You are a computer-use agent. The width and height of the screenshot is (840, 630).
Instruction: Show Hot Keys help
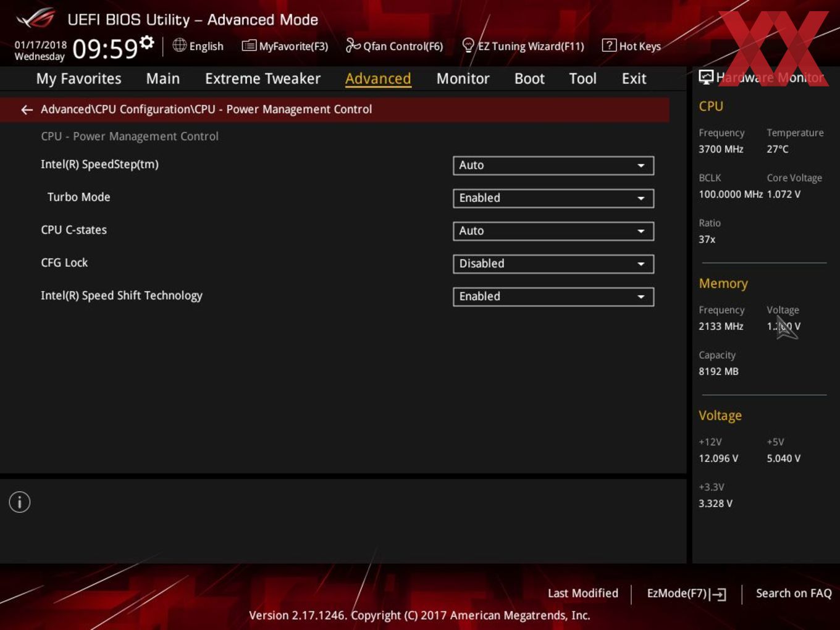point(631,46)
